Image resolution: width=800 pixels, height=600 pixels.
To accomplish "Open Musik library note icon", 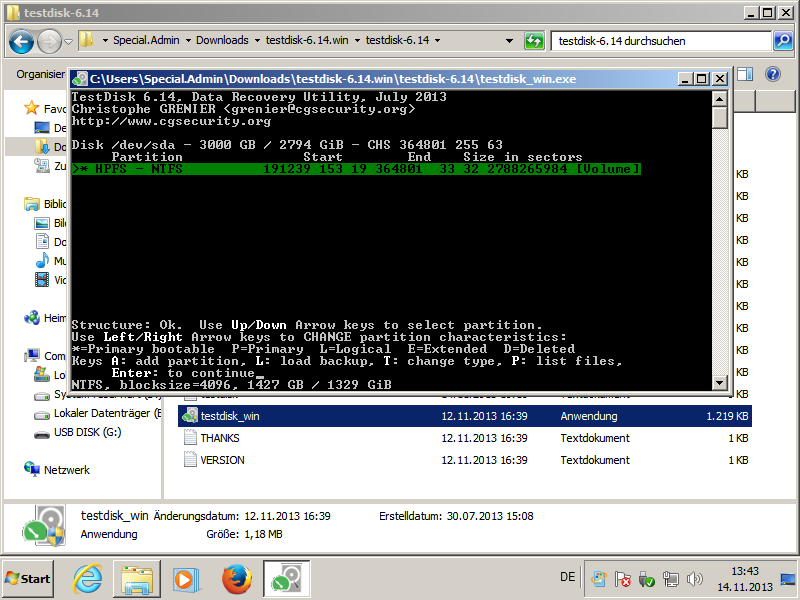I will click(x=42, y=260).
